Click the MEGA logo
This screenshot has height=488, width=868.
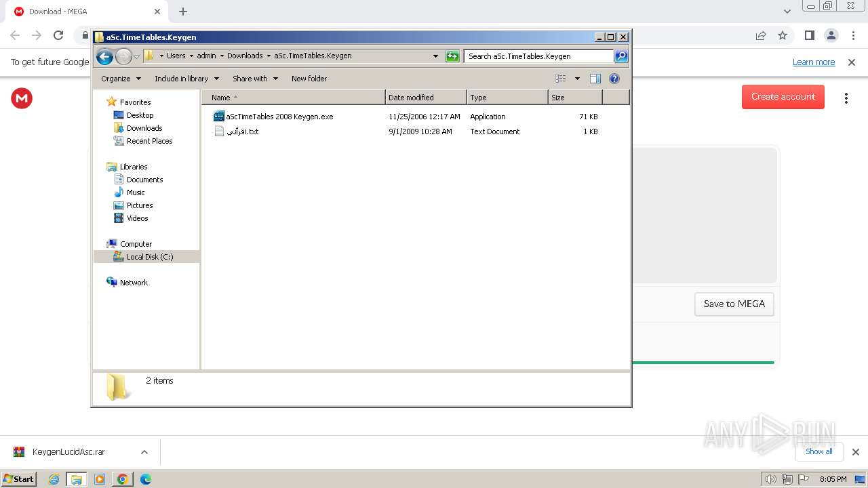tap(22, 98)
